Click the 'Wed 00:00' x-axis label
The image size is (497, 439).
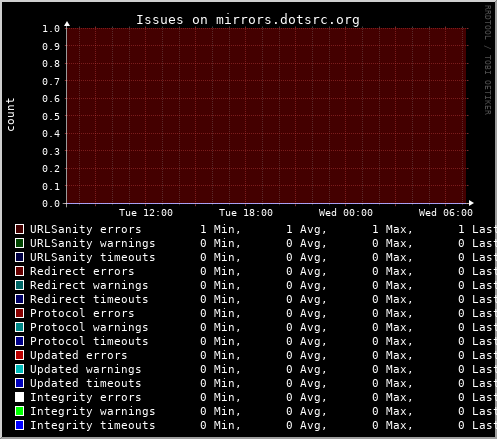[x=346, y=213]
